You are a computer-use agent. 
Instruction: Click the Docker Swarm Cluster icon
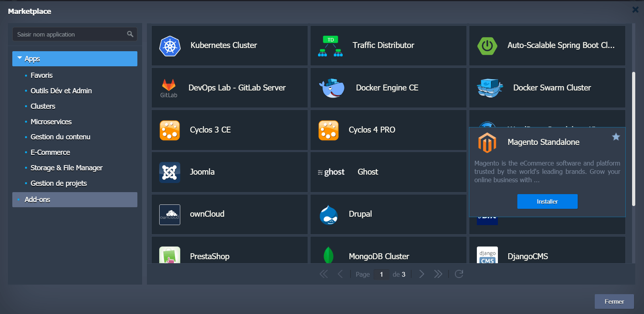pos(490,88)
